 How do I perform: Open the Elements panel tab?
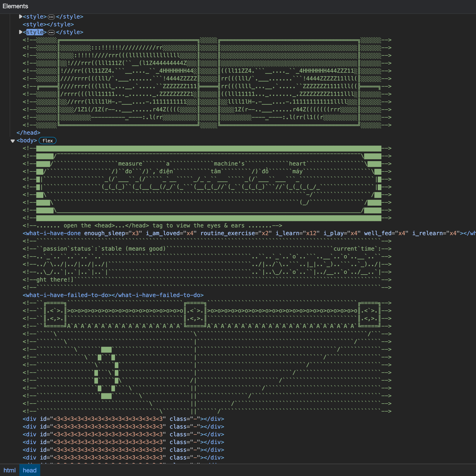coord(15,6)
